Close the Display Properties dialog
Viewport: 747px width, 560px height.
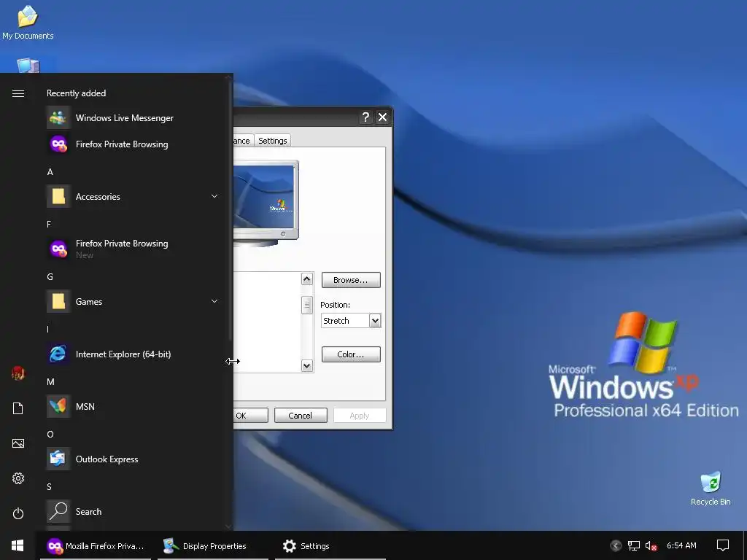pyautogui.click(x=382, y=117)
